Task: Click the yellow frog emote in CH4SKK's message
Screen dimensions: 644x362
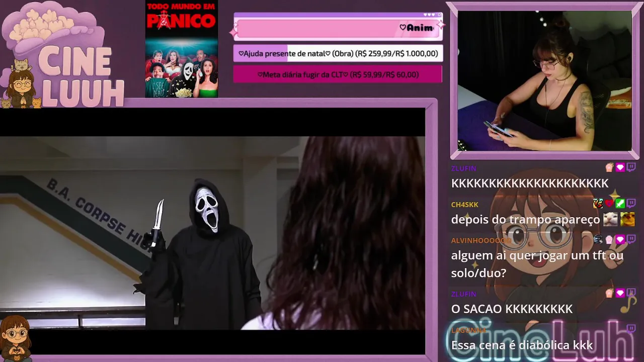Action: click(627, 219)
